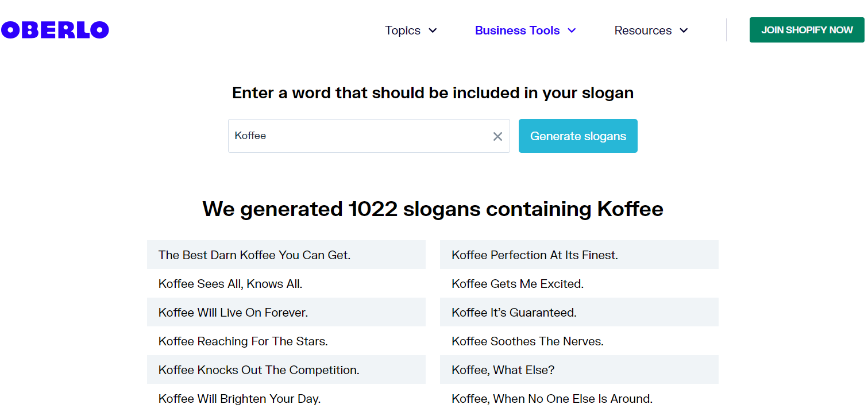Screen dimensions: 868x412
Task: Expand the Business Tools chevron arrow
Action: point(572,30)
